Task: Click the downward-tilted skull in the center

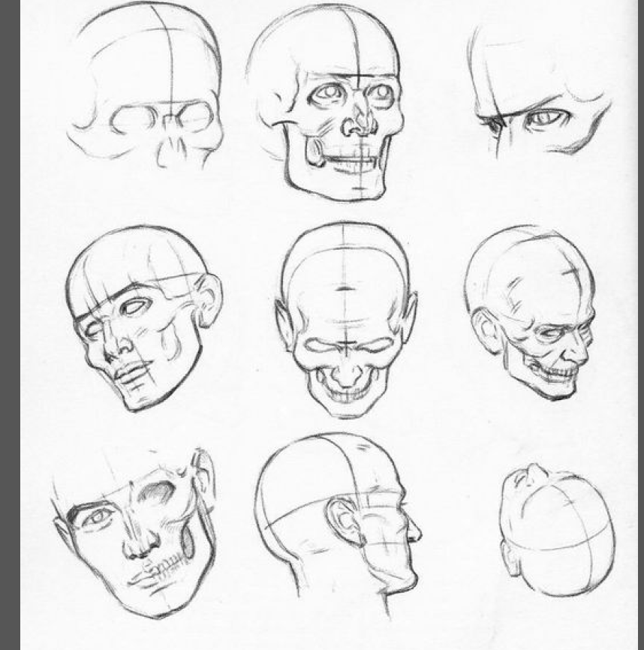Action: click(x=345, y=319)
